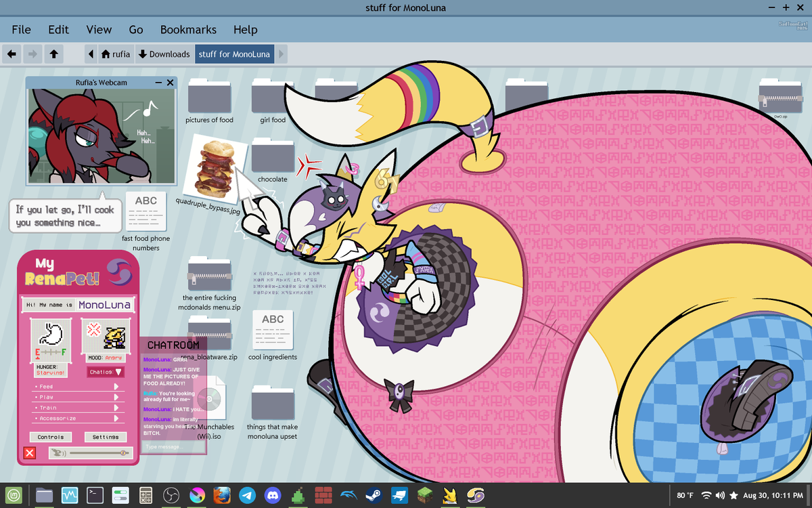Launch Firefox from the taskbar
Screen dimensions: 812x508
pos(222,495)
